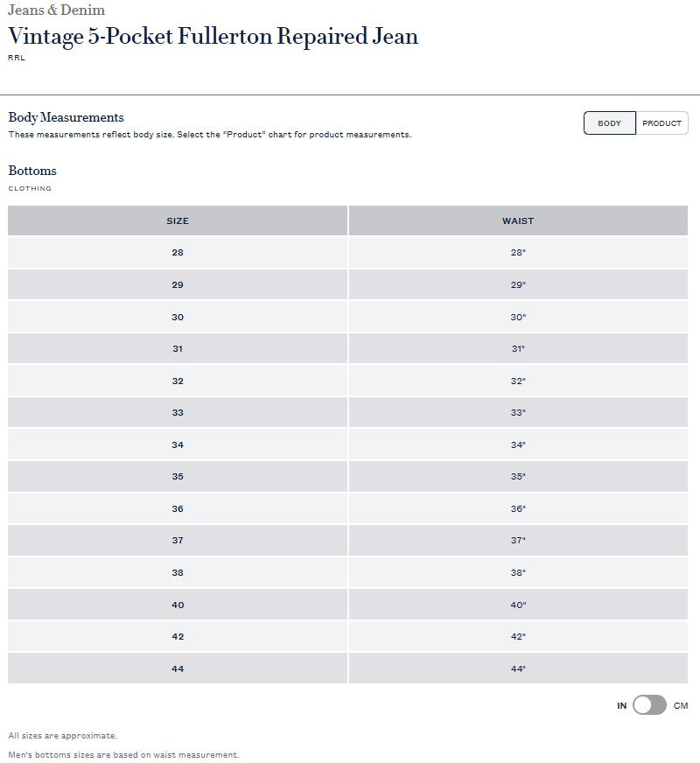The height and width of the screenshot is (763, 700).
Task: Select the size 28 row
Action: 347,253
